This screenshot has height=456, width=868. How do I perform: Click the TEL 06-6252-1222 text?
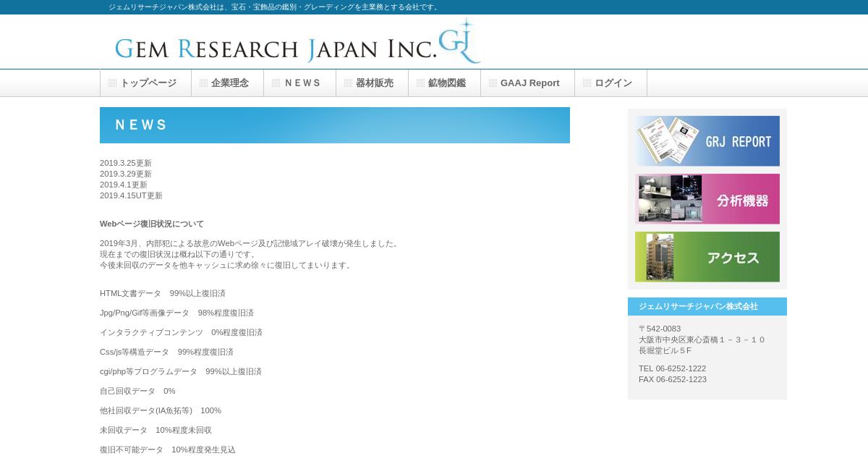click(672, 369)
